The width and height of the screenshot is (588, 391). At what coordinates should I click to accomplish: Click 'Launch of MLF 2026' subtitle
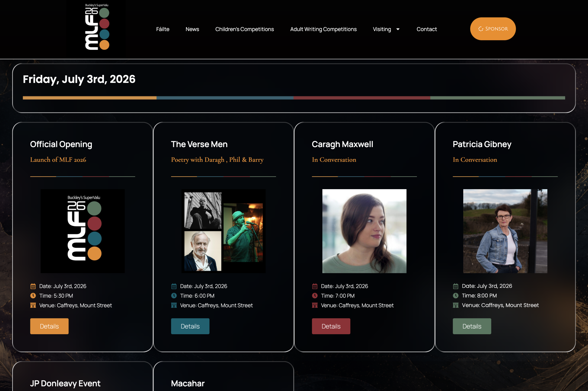(x=58, y=160)
